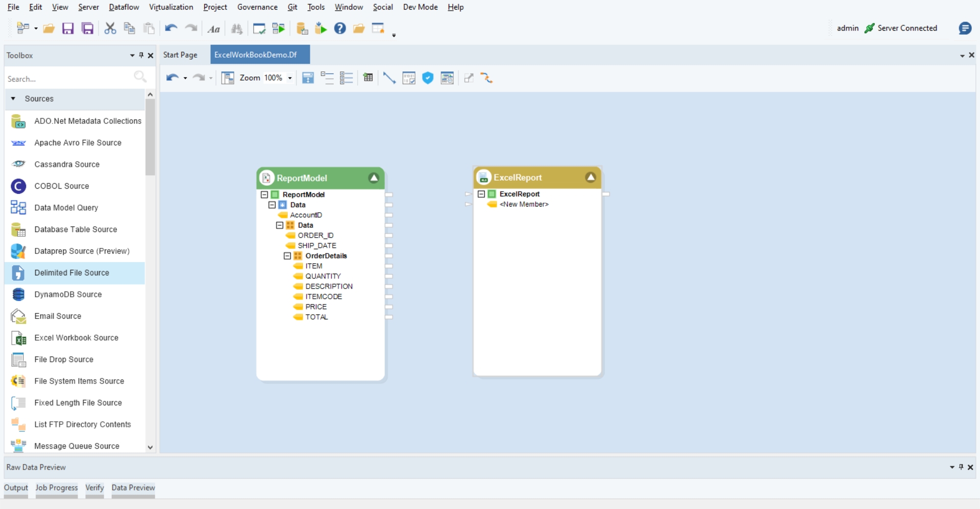Screen dimensions: 980x509
Task: Click the Aa font icon in toolbar
Action: pyautogui.click(x=214, y=29)
